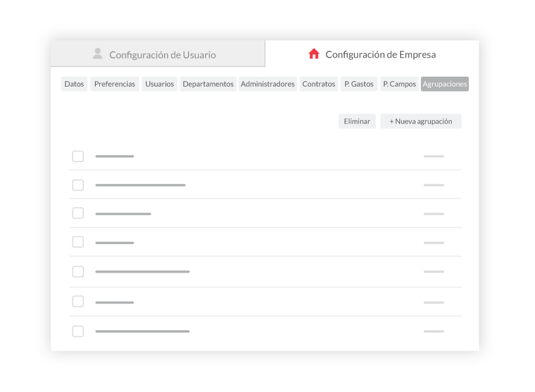535x392 pixels.
Task: Open the Contratos section
Action: (319, 84)
